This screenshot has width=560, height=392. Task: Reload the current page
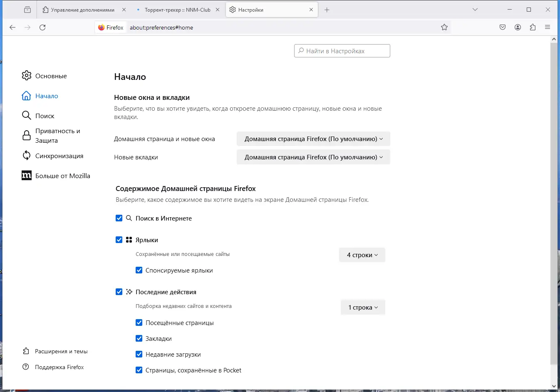click(42, 27)
